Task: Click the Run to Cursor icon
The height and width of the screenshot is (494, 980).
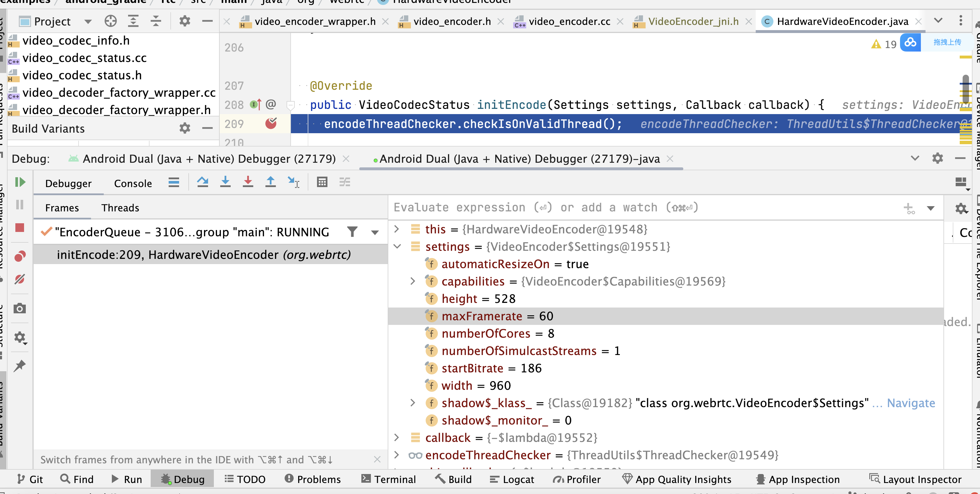Action: pos(293,182)
